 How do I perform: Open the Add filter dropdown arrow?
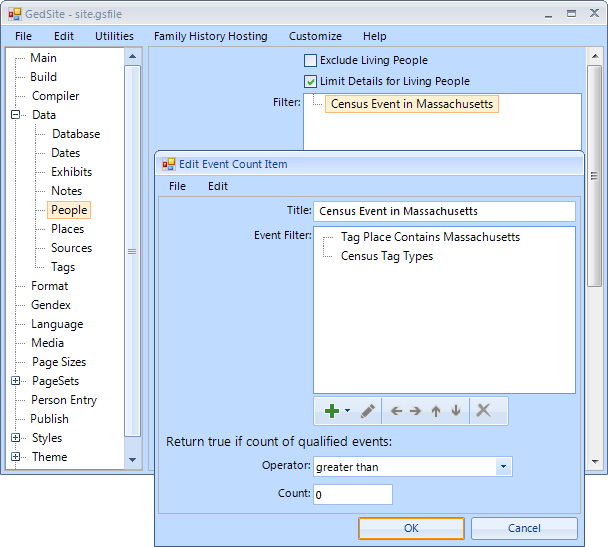click(x=347, y=411)
